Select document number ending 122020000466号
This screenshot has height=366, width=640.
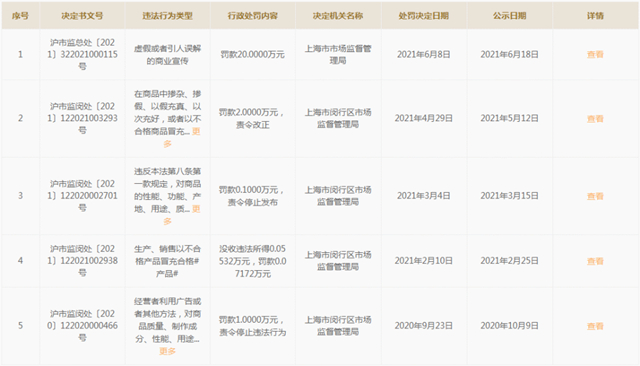point(82,326)
